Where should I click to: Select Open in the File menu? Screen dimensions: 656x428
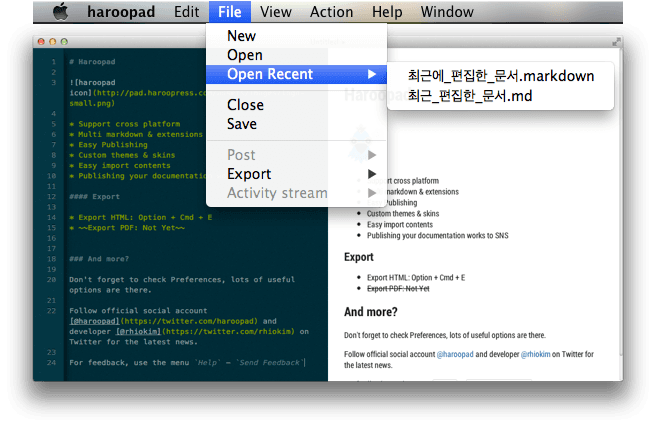tap(245, 55)
